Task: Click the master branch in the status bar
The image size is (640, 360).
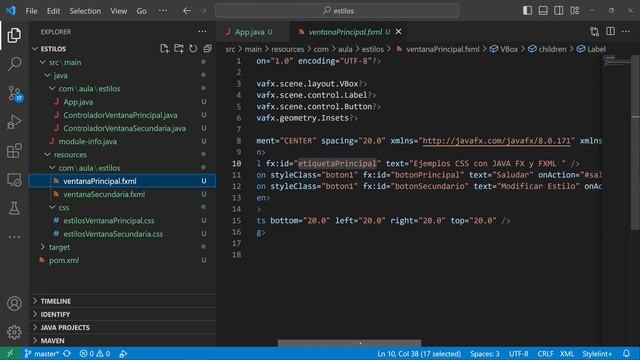Action: point(42,353)
